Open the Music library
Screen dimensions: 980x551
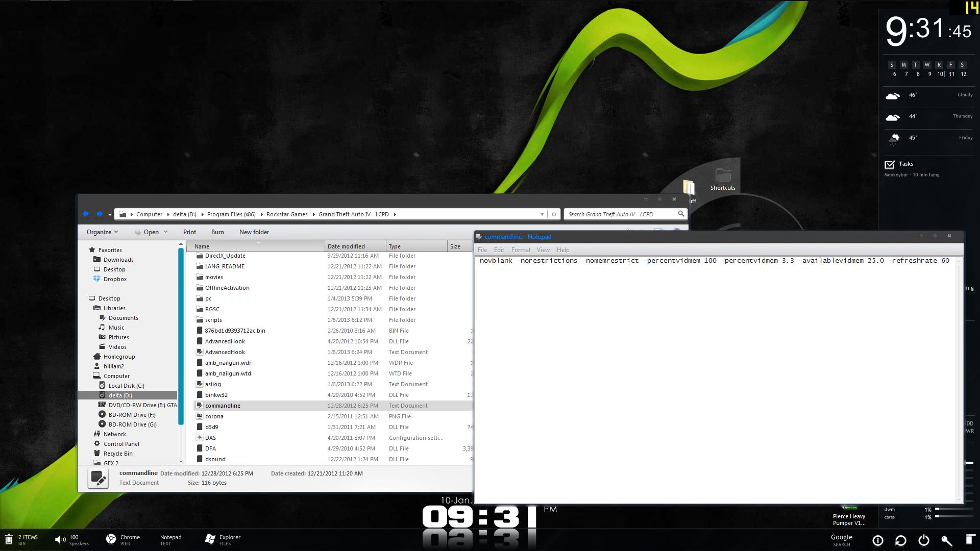[116, 328]
